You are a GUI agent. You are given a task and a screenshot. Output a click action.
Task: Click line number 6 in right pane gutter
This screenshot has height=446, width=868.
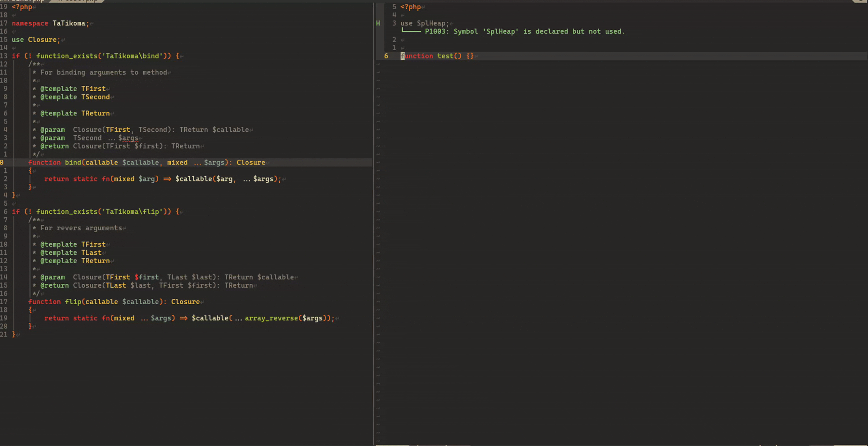(386, 56)
